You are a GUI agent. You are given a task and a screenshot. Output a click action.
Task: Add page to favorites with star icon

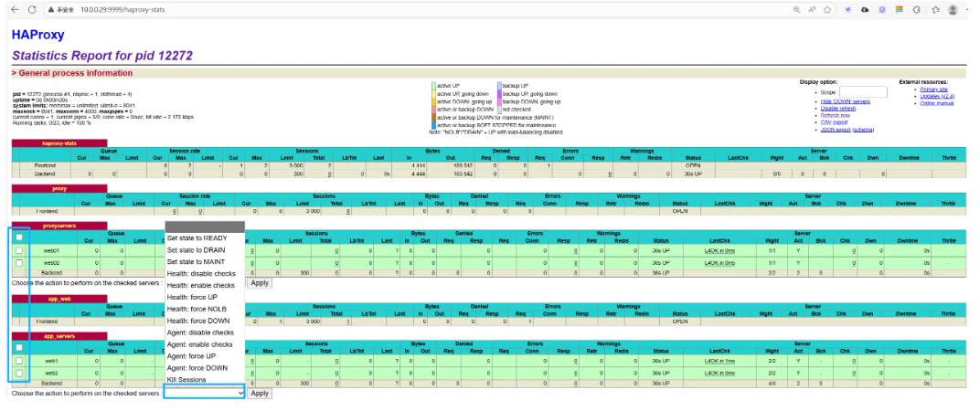(828, 9)
